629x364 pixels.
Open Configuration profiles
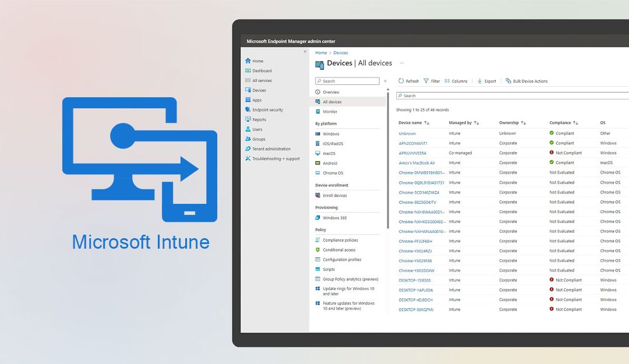338,260
